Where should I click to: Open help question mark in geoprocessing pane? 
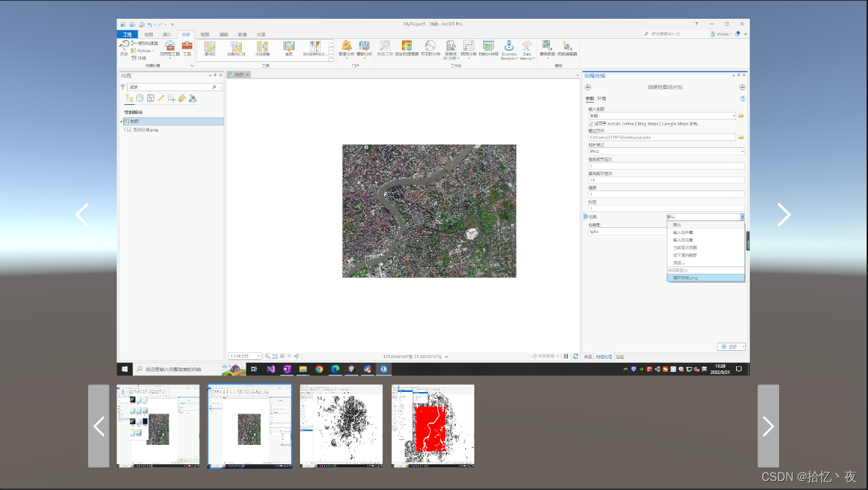pos(742,99)
